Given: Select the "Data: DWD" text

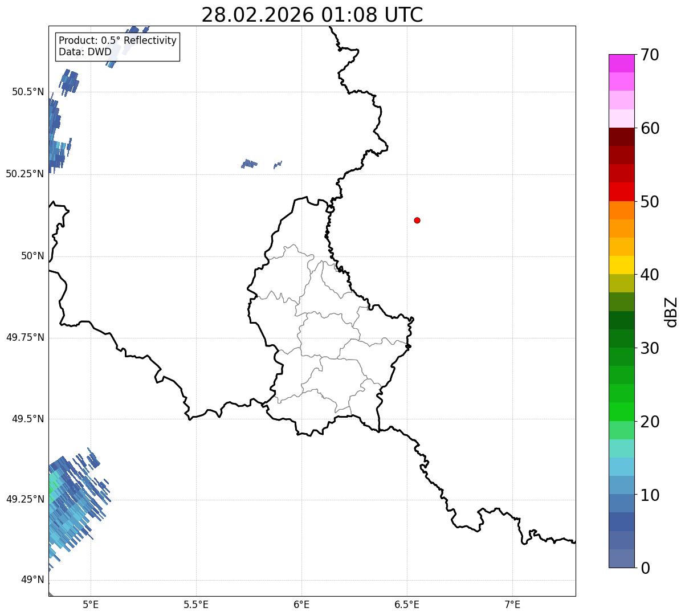Looking at the screenshot, I should [x=85, y=52].
